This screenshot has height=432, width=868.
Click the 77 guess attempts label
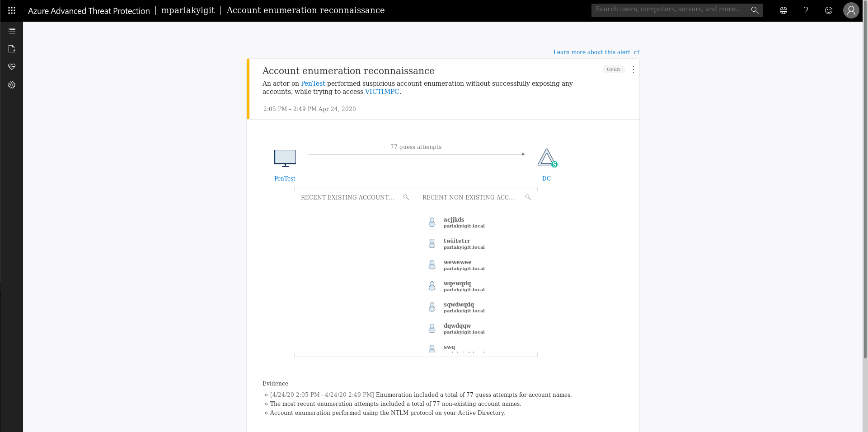pyautogui.click(x=416, y=147)
